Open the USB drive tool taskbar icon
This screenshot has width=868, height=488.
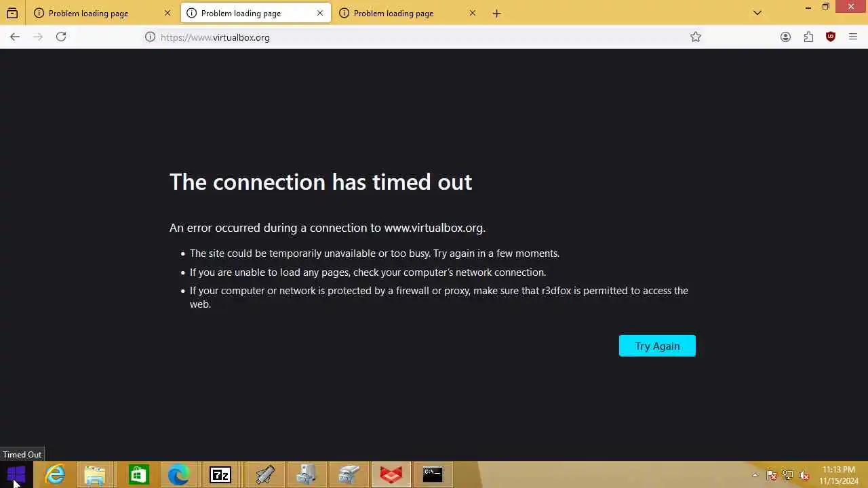[264, 474]
